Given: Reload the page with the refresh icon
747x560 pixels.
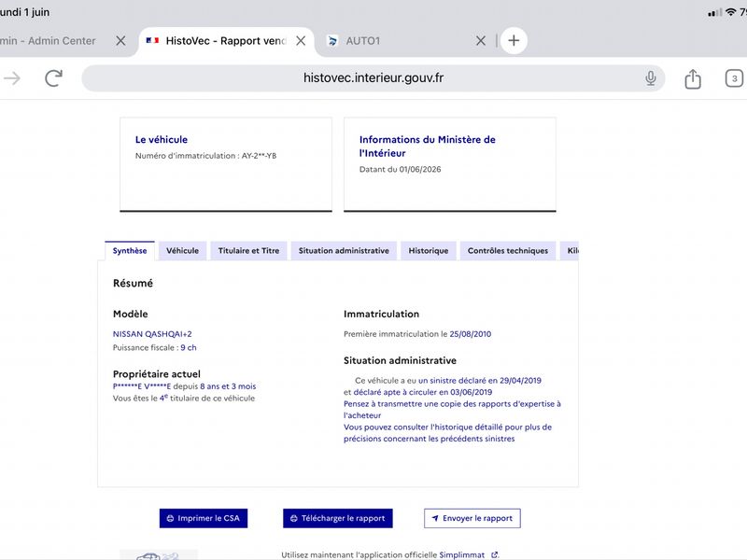Looking at the screenshot, I should pyautogui.click(x=53, y=78).
